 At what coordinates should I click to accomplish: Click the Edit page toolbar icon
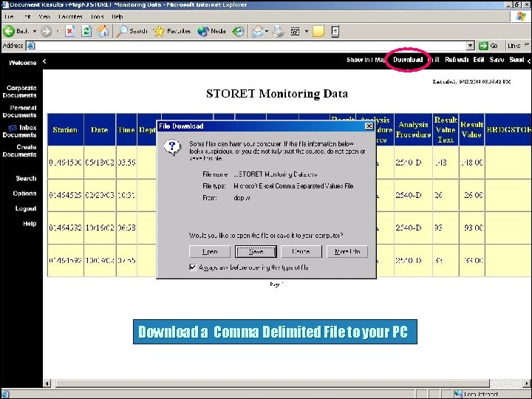click(x=295, y=31)
